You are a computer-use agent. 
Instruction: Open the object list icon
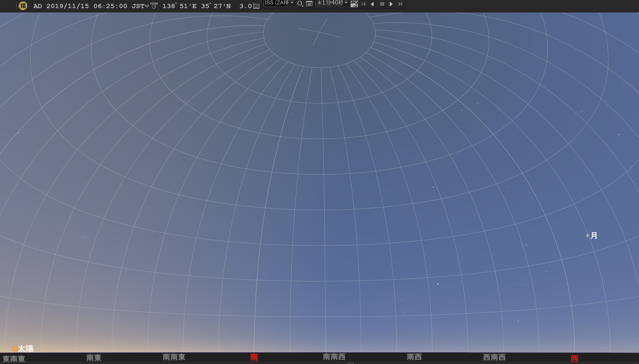point(309,4)
